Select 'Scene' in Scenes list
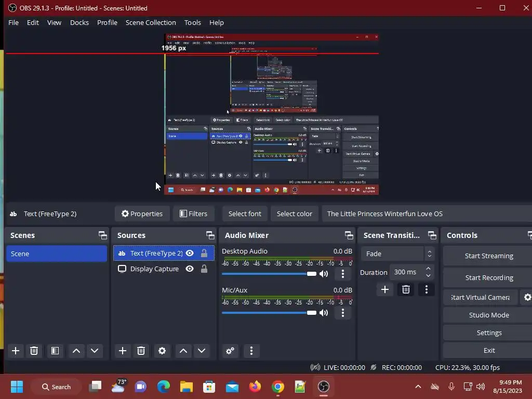The width and height of the screenshot is (532, 399). click(57, 254)
